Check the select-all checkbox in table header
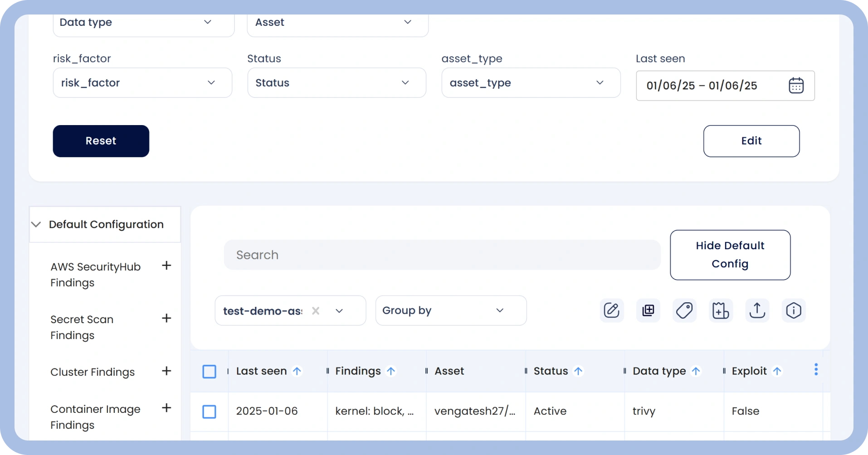868x455 pixels. [210, 371]
